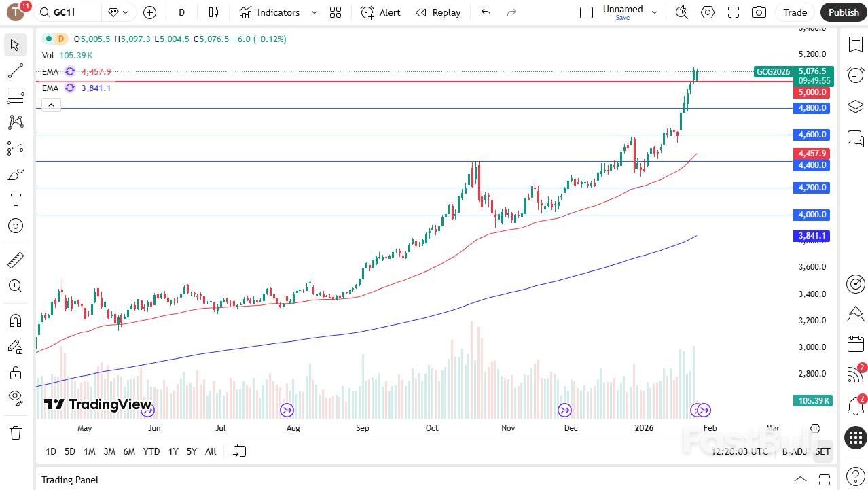Select the trend line drawing tool
Screen dimensions: 868x490
tap(15, 71)
